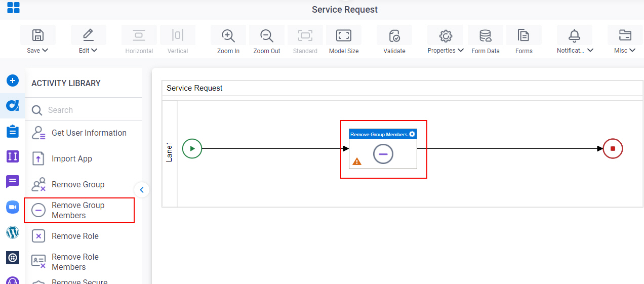Click the green Start event node
The width and height of the screenshot is (644, 284).
pyautogui.click(x=192, y=149)
